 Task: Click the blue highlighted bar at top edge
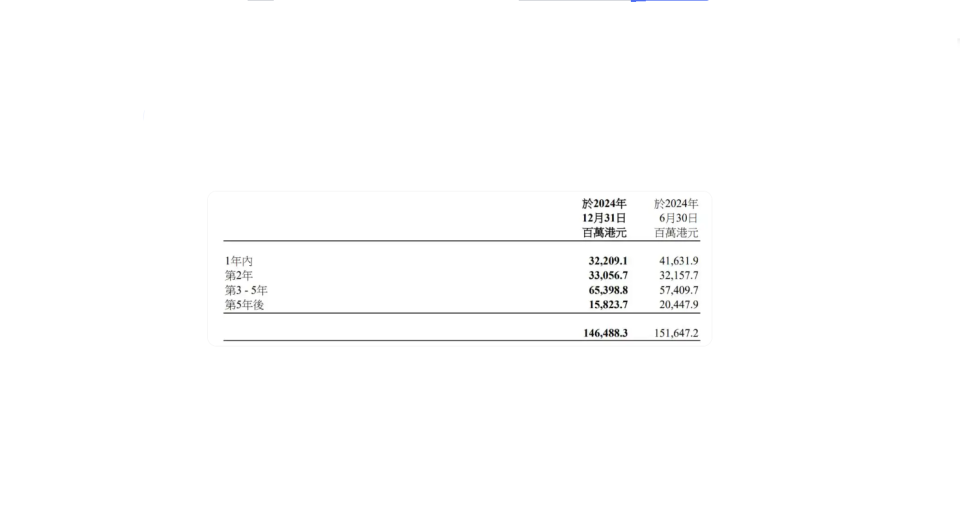click(x=669, y=1)
